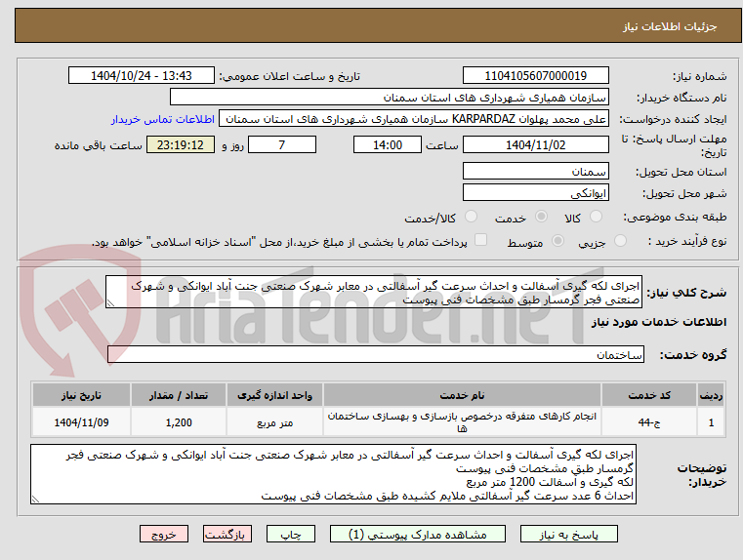Click the نام خدمت column header
Screen dimensions: 743x560
[x=462, y=395]
